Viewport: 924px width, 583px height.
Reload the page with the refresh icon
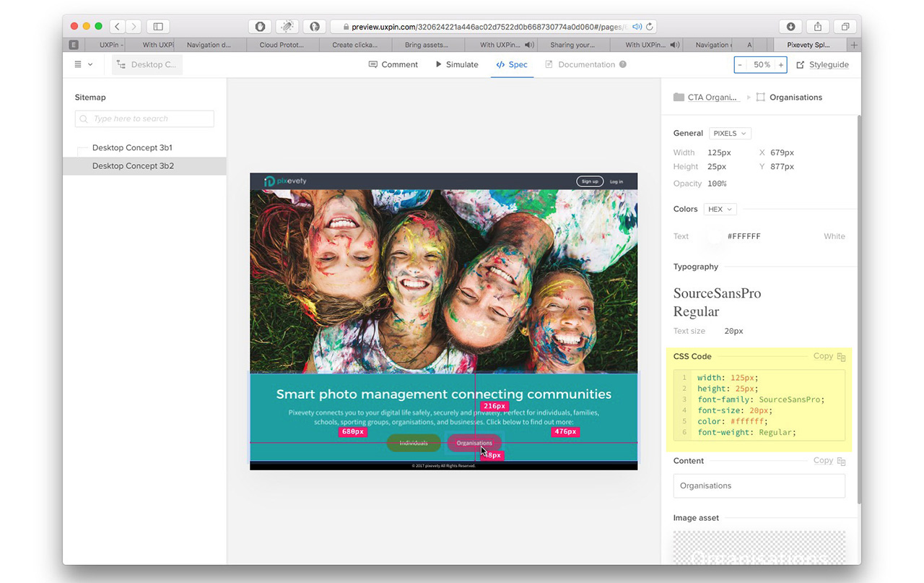pyautogui.click(x=650, y=27)
